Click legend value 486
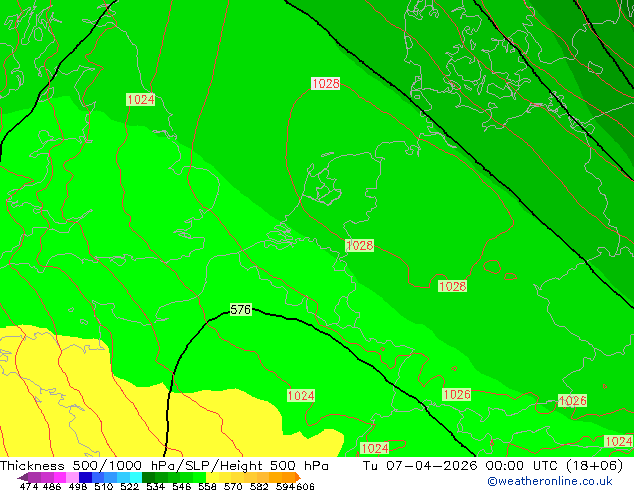The image size is (634, 490). (x=52, y=486)
